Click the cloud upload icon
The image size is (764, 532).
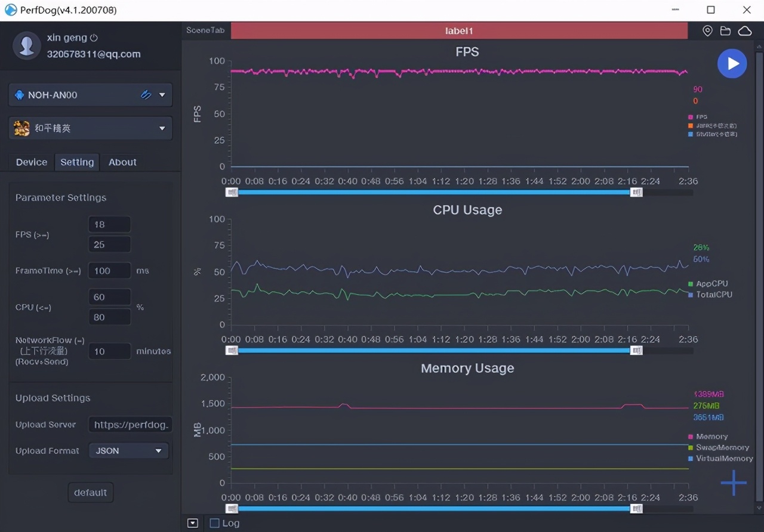click(x=744, y=31)
